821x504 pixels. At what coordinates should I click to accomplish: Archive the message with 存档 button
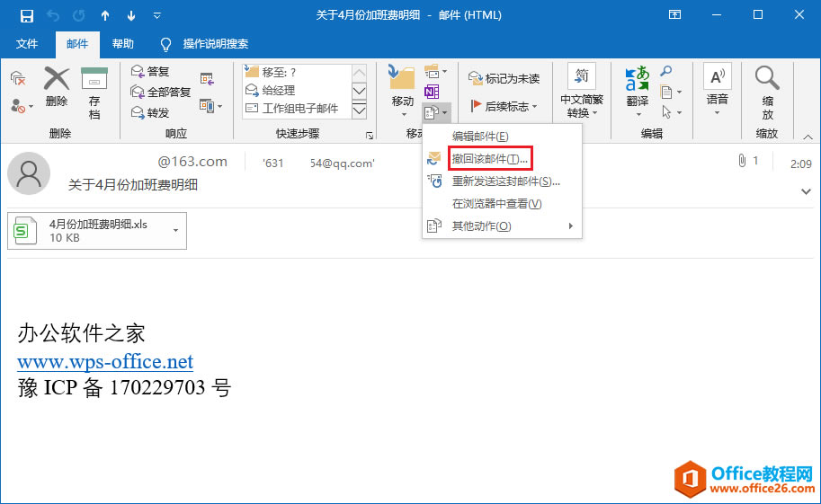(94, 93)
